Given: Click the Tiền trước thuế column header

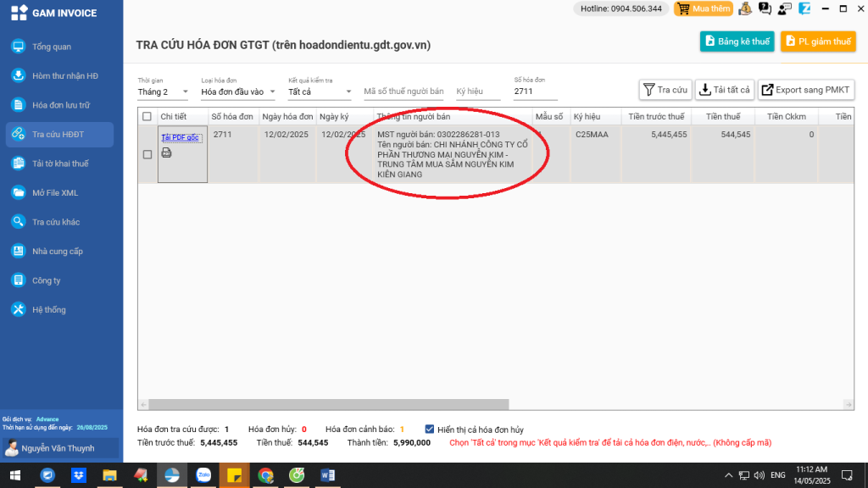Looking at the screenshot, I should [657, 117].
